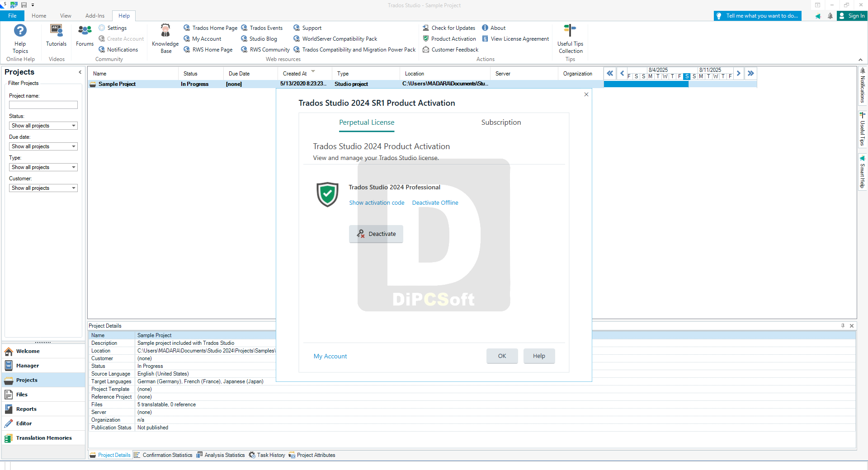Open Support web resource

click(x=307, y=28)
